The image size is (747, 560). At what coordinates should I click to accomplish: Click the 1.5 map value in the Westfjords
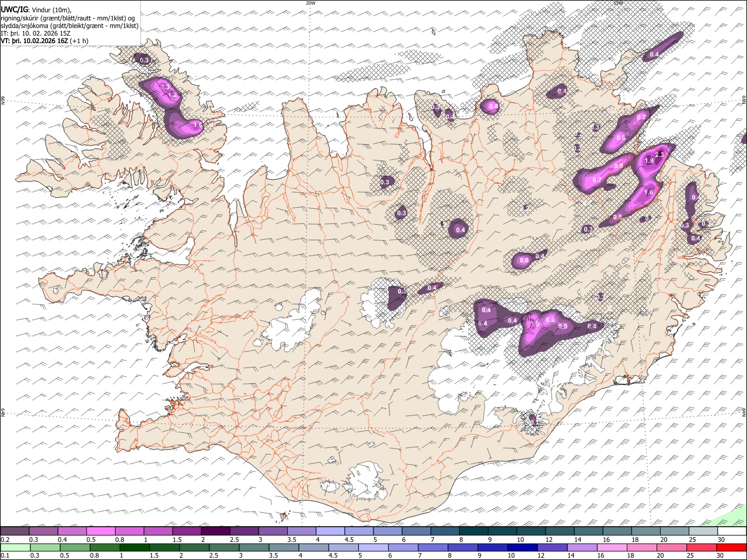(x=197, y=125)
